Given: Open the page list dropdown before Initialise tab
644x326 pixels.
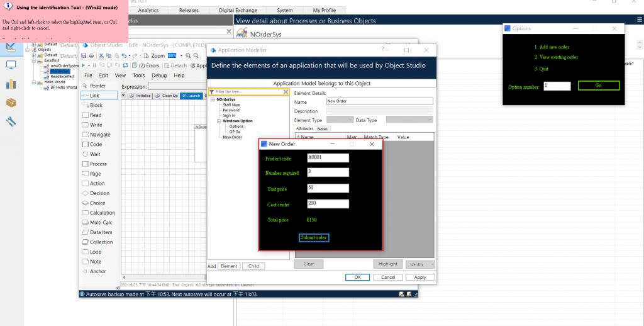Looking at the screenshot, I should (123, 96).
